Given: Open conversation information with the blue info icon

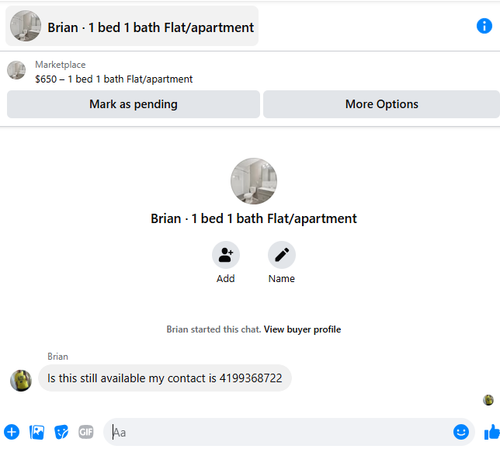Looking at the screenshot, I should click(484, 26).
